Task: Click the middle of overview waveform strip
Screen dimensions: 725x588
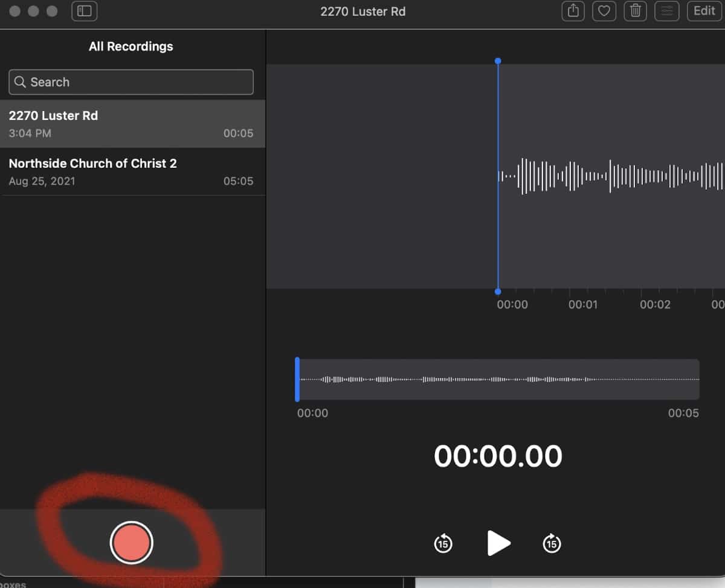Action: [x=498, y=379]
